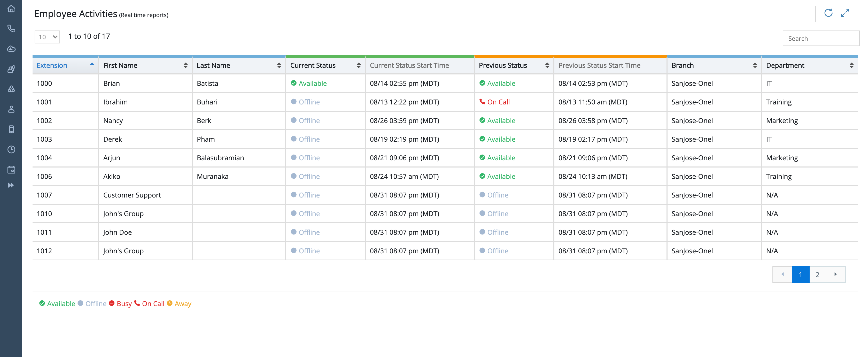Click Ibrahim's On Call previous status icon

(482, 102)
